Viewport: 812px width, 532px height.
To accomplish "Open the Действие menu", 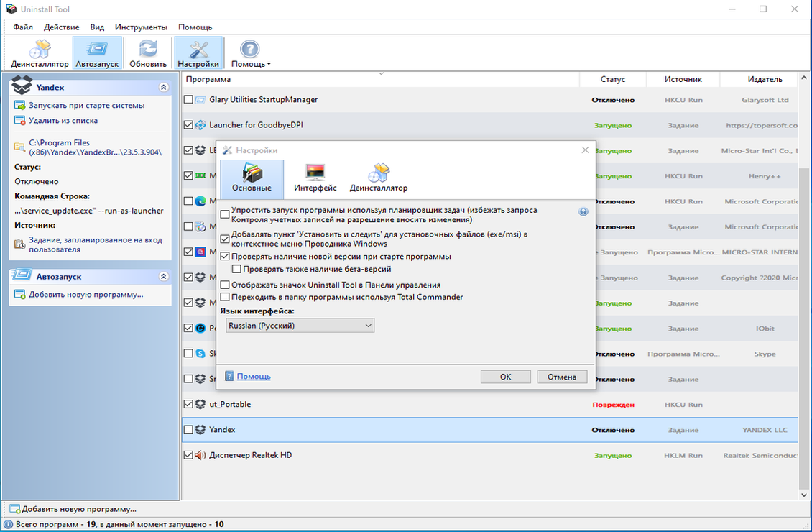I will click(x=62, y=27).
